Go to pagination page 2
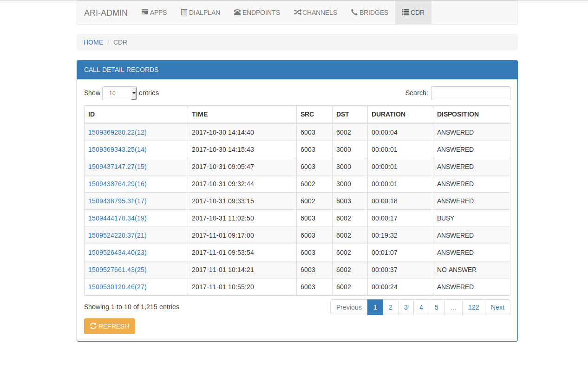This screenshot has height=382, width=588. [391, 307]
